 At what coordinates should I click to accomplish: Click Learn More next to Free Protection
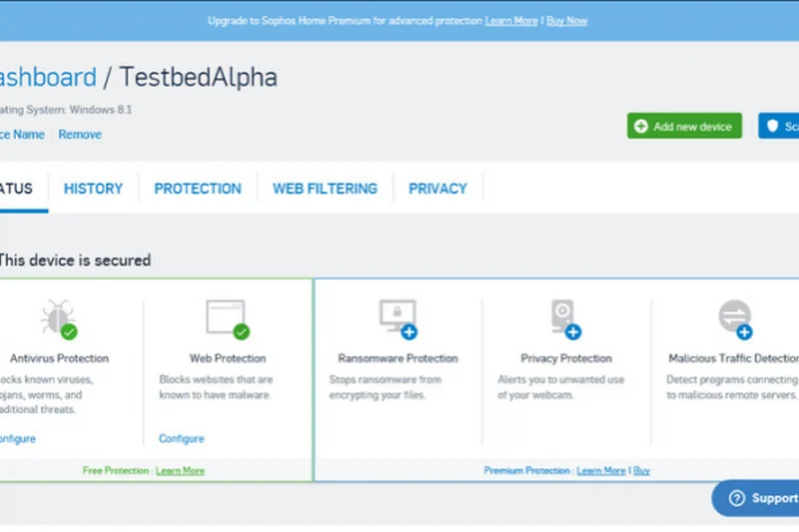coord(180,470)
